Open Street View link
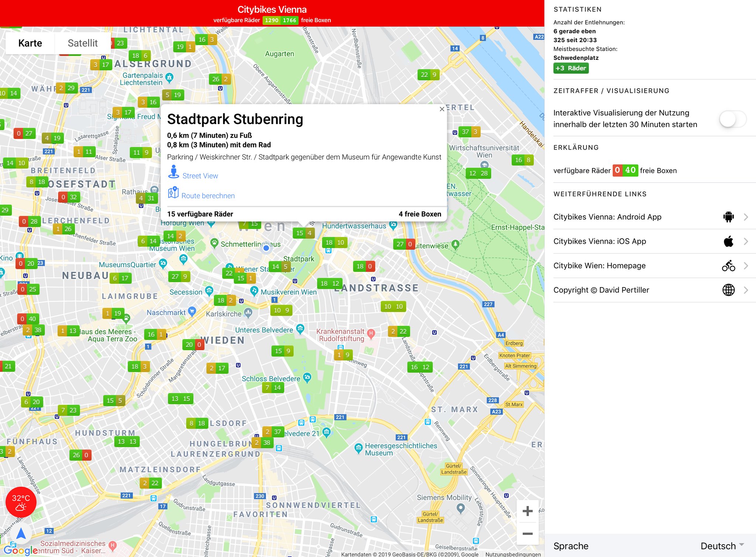This screenshot has height=557, width=756. (x=200, y=176)
